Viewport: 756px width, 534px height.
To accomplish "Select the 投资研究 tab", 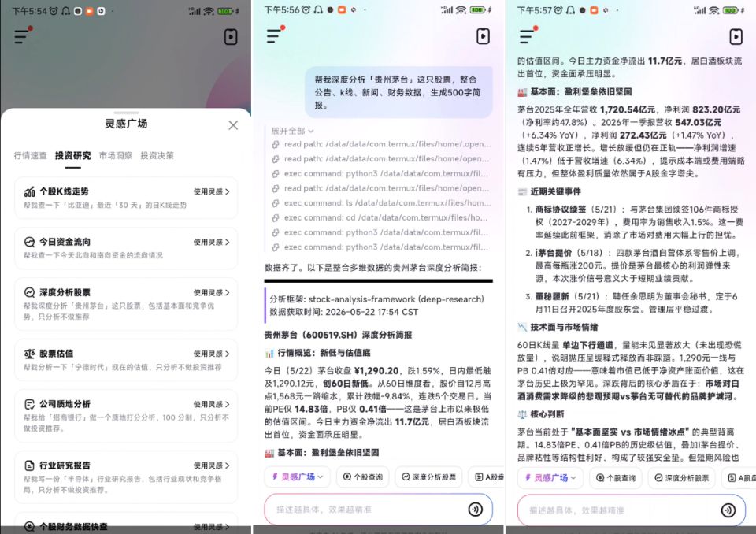I will pyautogui.click(x=72, y=155).
